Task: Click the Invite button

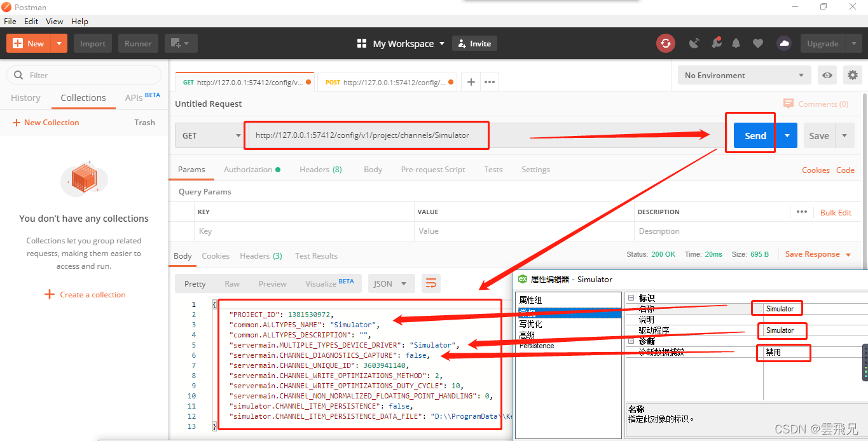Action: (474, 43)
